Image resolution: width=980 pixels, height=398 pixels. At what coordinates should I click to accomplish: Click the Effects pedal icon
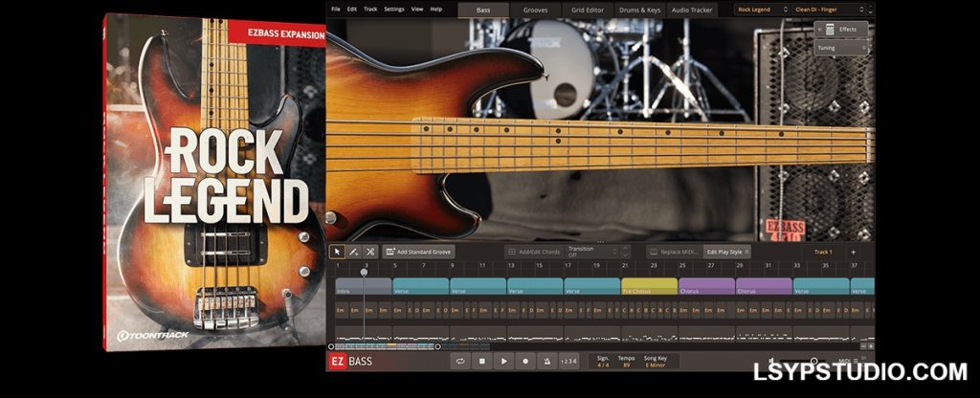tap(830, 30)
